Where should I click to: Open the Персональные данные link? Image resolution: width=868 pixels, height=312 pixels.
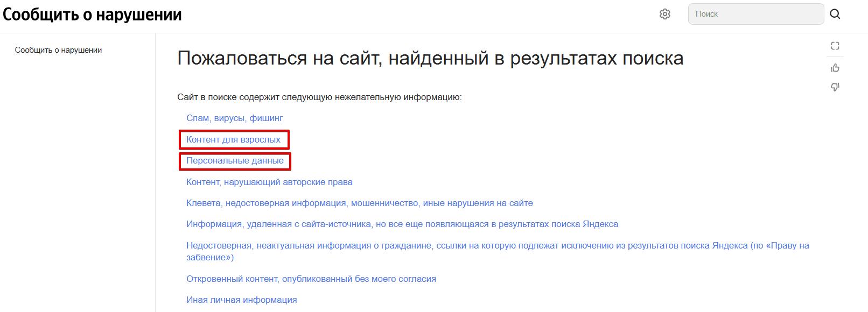(235, 161)
